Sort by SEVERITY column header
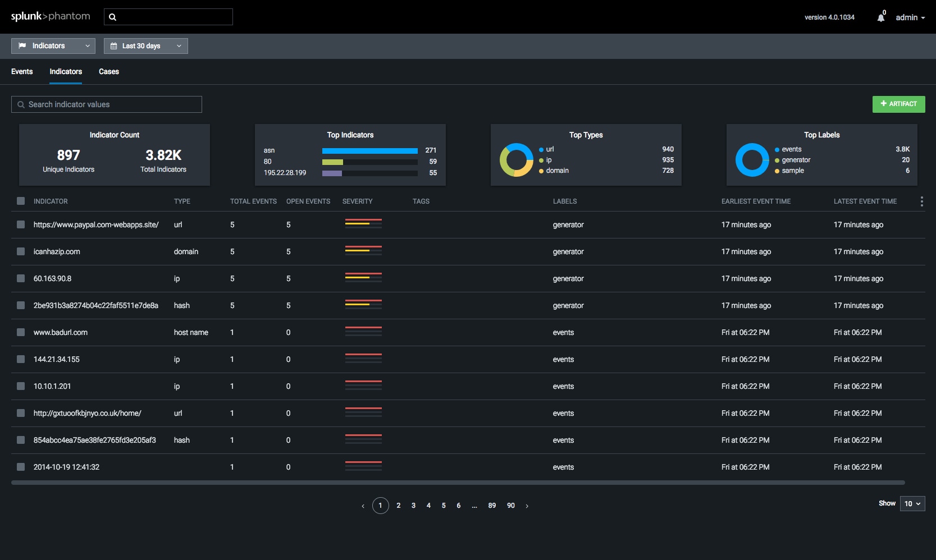The width and height of the screenshot is (936, 560). (x=358, y=201)
